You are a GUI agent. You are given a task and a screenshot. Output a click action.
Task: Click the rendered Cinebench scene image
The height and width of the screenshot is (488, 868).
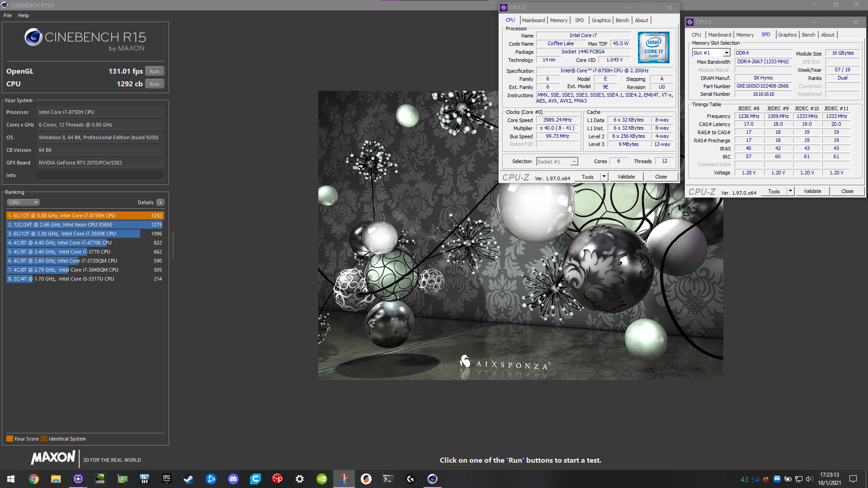pos(520,235)
